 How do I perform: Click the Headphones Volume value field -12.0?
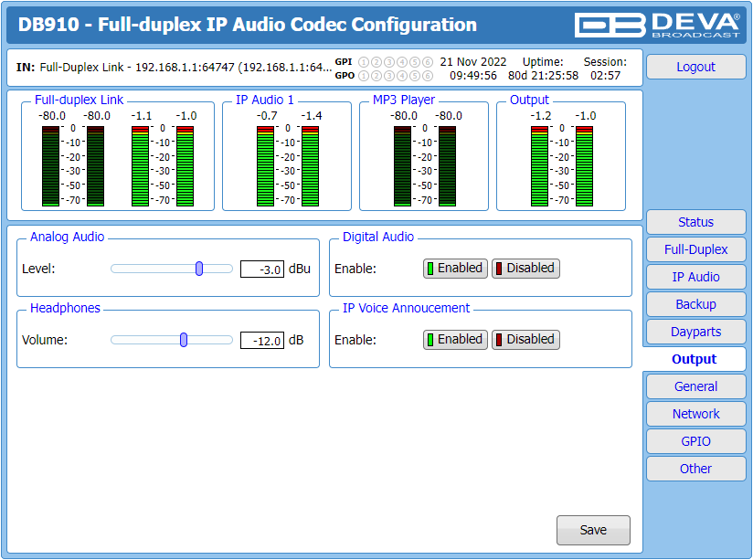click(x=262, y=340)
